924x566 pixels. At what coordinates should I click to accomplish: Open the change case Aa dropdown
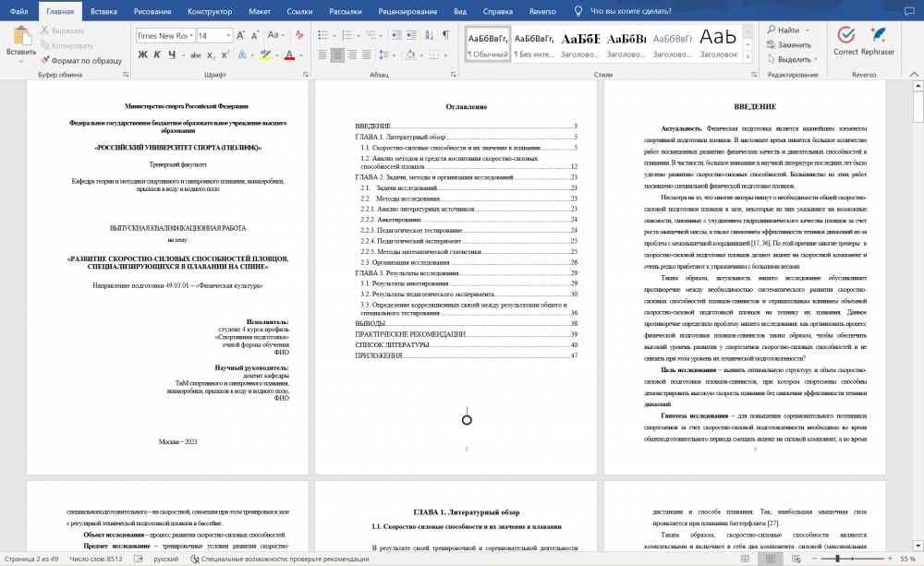275,35
